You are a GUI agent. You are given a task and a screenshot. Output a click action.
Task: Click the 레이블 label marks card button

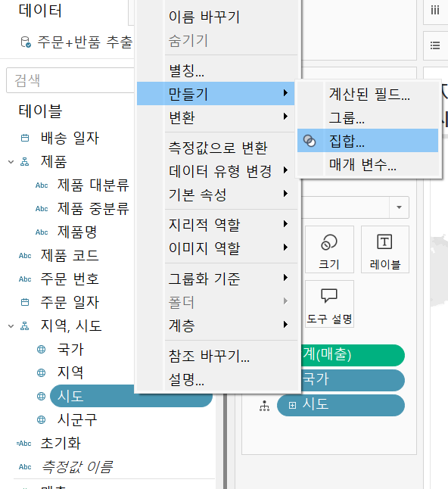384,250
